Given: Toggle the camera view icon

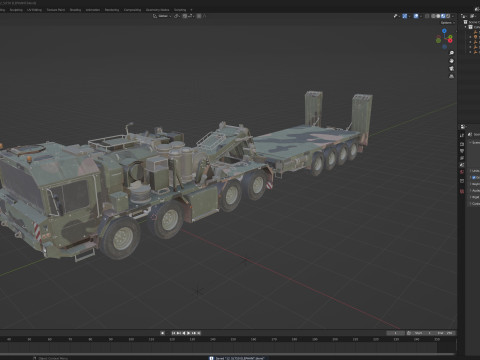Looking at the screenshot, I should 451,68.
